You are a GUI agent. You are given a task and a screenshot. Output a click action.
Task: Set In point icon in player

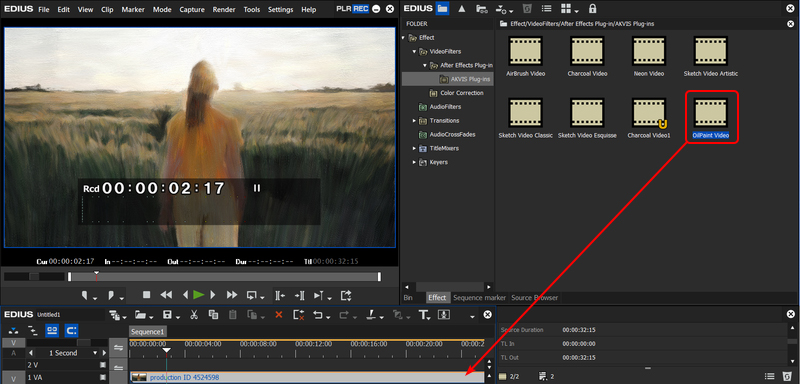click(86, 295)
